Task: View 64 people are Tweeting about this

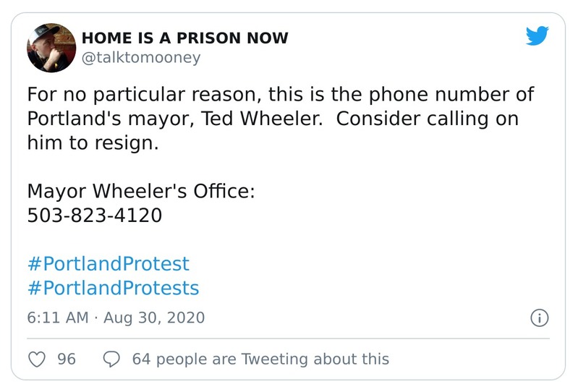Action: click(x=260, y=359)
